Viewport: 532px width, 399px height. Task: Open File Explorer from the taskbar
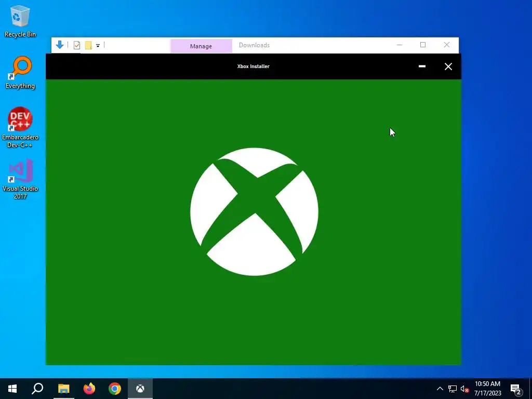(63, 389)
